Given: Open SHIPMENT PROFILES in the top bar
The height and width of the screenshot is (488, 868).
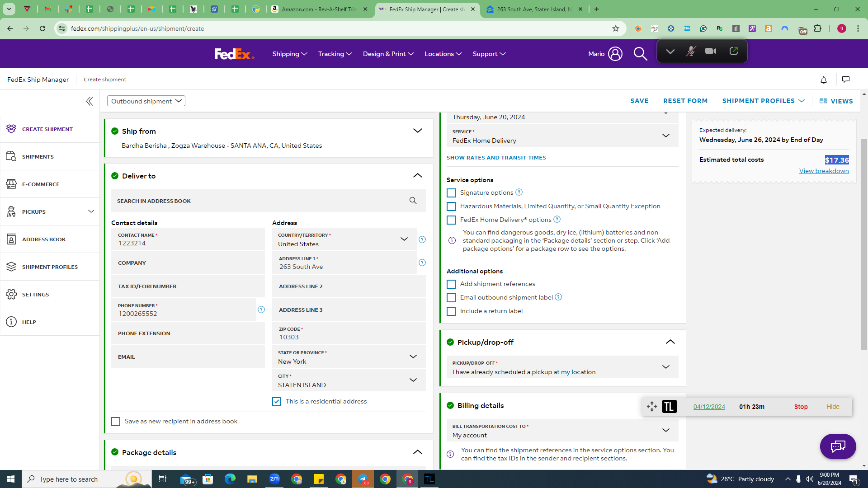Looking at the screenshot, I should [x=763, y=101].
